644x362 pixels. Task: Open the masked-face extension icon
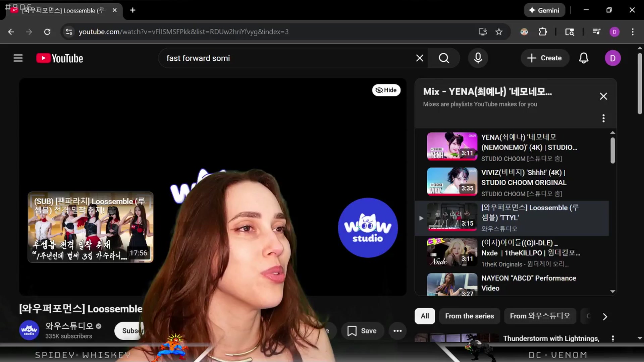(x=524, y=32)
